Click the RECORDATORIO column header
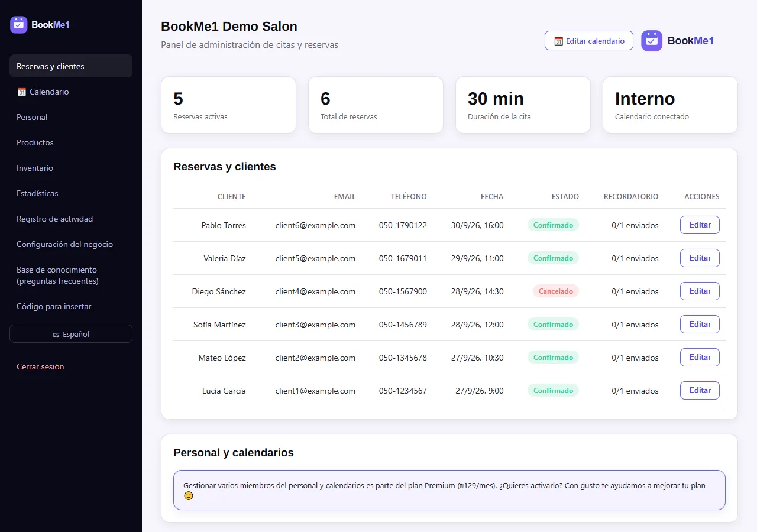The image size is (757, 532). (631, 197)
